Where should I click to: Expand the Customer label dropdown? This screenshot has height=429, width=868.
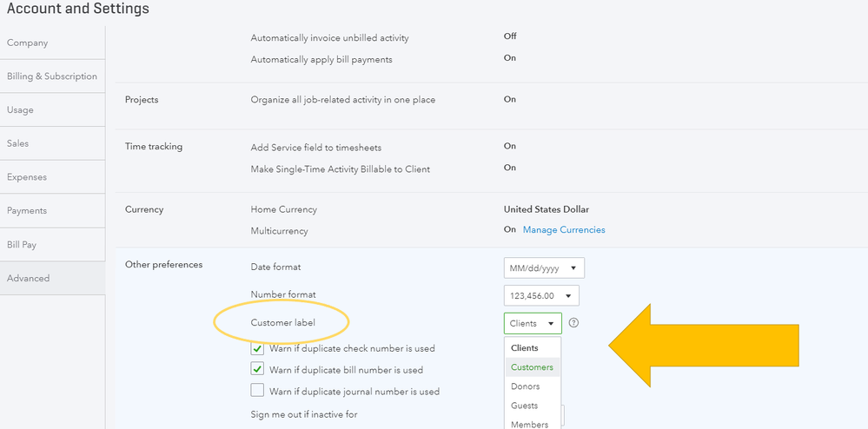pyautogui.click(x=533, y=323)
